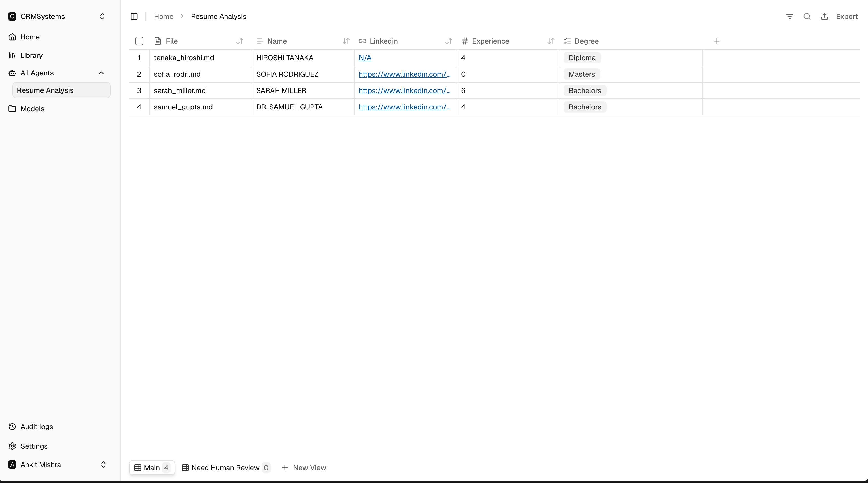Click the Export button

tap(846, 16)
